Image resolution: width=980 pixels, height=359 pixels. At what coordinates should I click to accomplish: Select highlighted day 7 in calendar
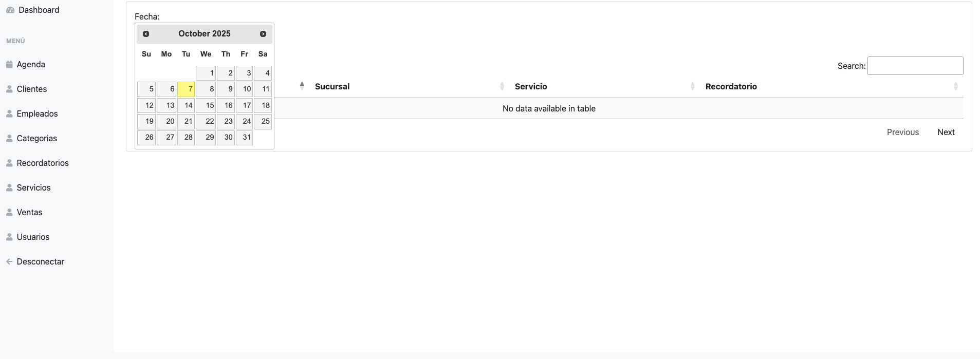[x=186, y=89]
